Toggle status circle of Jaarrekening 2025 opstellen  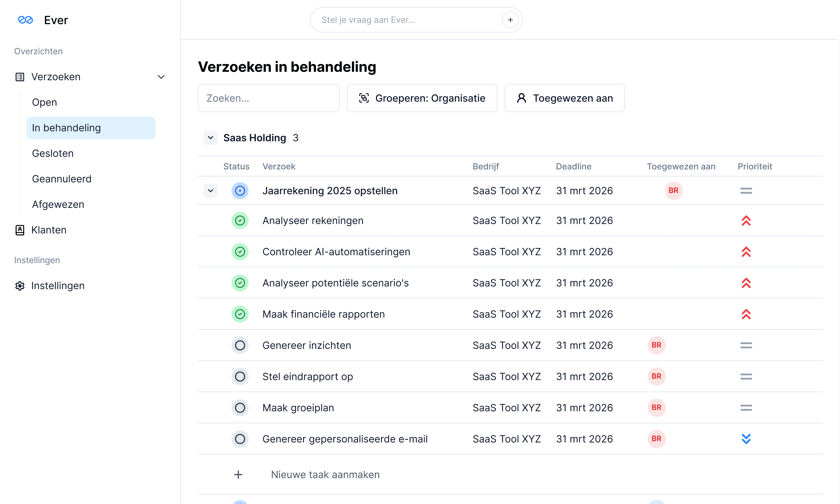(240, 191)
